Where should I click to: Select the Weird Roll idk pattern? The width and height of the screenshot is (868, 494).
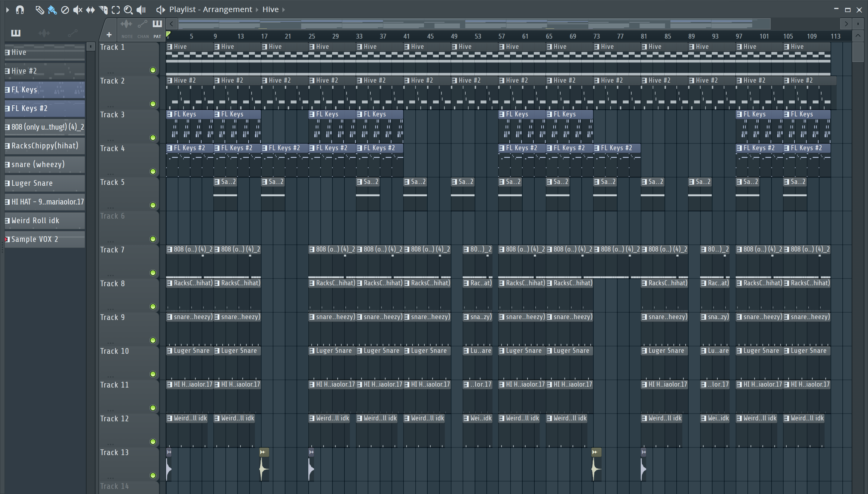pyautogui.click(x=45, y=220)
